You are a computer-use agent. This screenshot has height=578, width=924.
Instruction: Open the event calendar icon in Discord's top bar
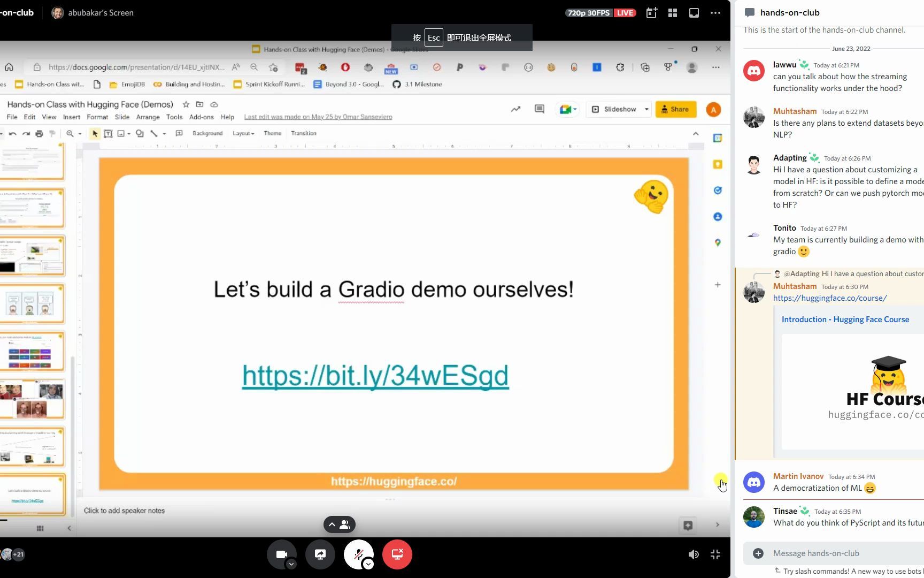(651, 13)
